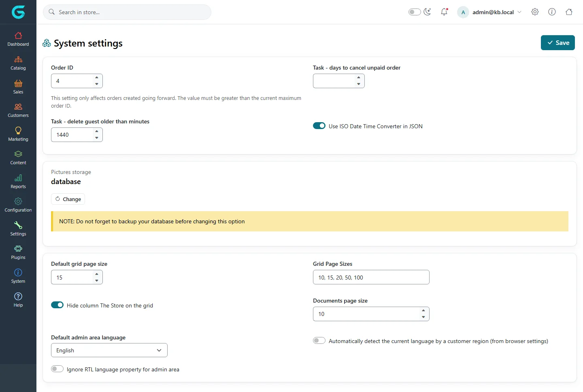Open the Marketing sidebar menu
Viewport: 583px width, 392px height.
pos(18,134)
